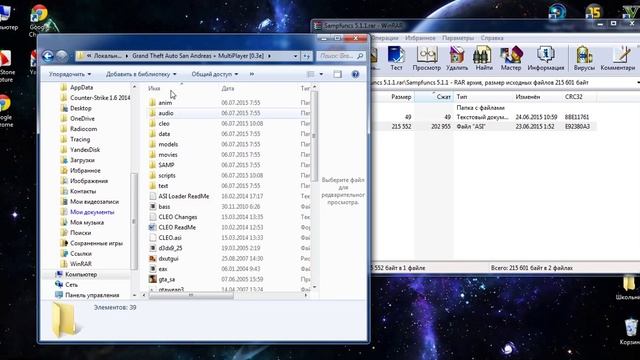Open the Google Chrome desktop shortcut
Screen dimensions: 640x360
(x=39, y=20)
